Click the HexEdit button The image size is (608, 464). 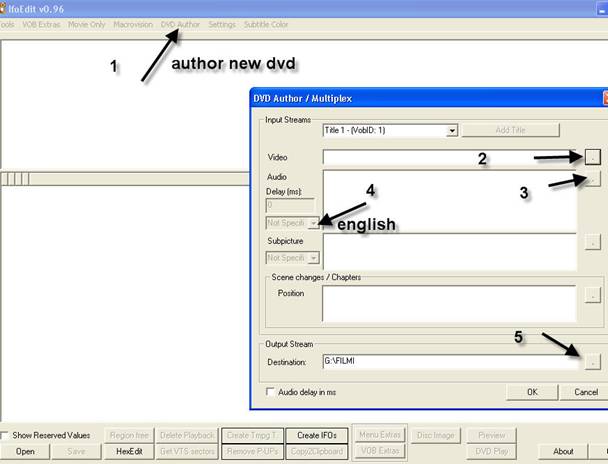[x=130, y=451]
